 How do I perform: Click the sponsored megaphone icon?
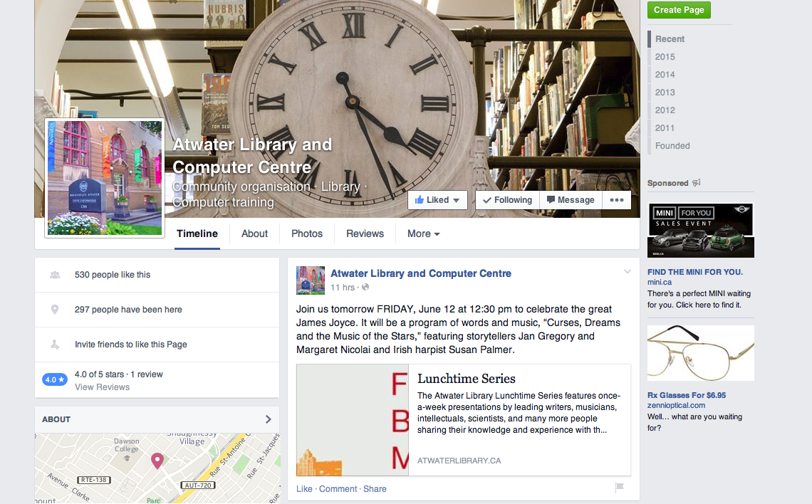tap(697, 183)
